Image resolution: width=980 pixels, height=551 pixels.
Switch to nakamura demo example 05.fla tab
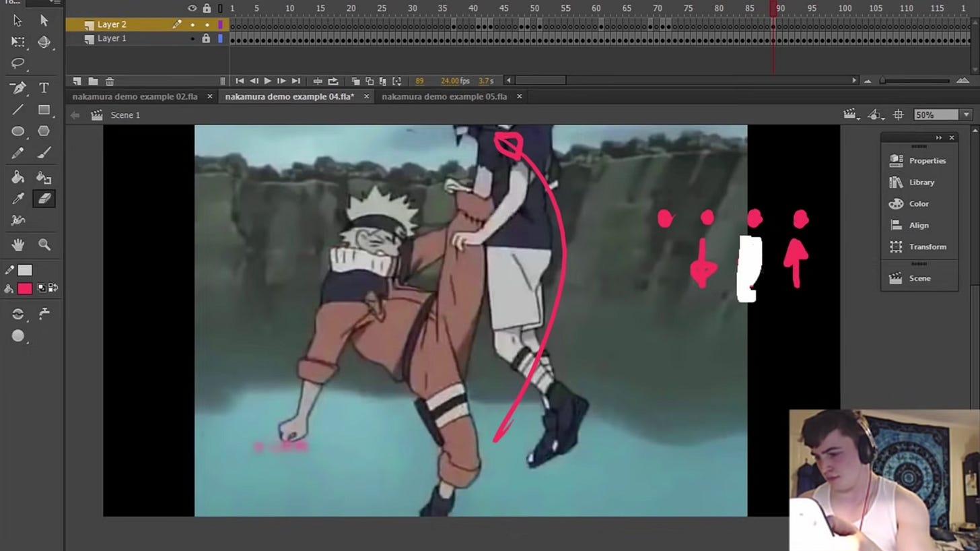point(444,96)
